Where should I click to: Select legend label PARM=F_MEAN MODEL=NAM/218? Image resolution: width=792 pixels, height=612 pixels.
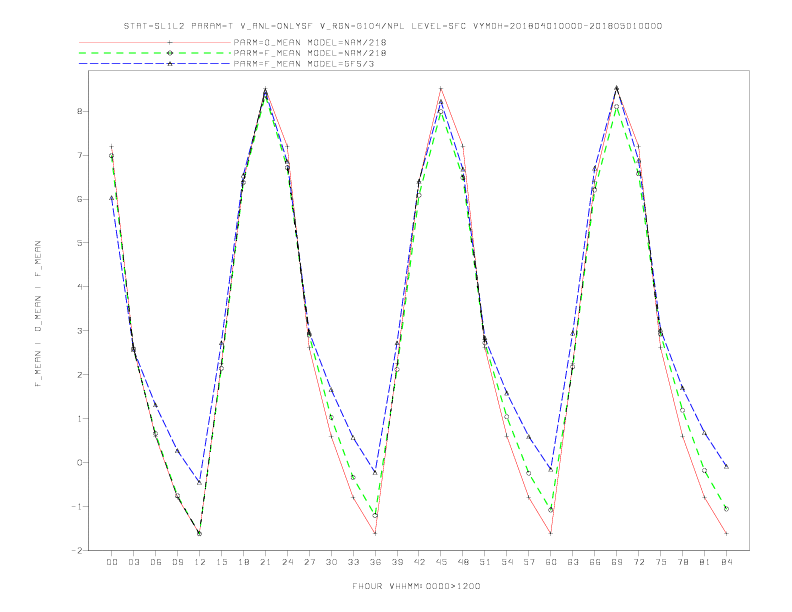(x=310, y=53)
